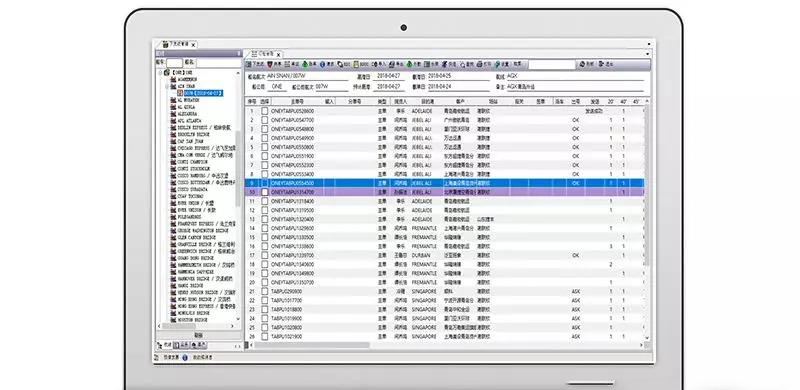Select the highlighted 007W voyage node in the tree

[x=203, y=93]
